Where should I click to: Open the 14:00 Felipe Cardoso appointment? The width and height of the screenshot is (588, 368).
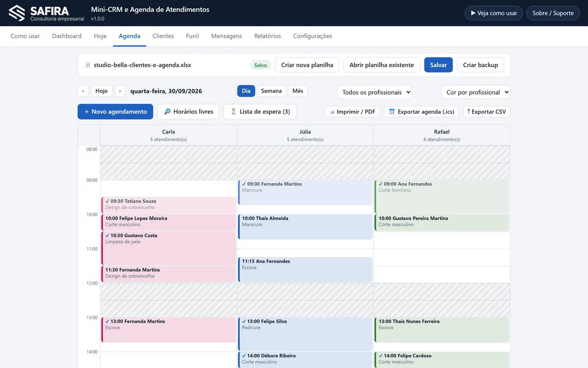click(442, 360)
